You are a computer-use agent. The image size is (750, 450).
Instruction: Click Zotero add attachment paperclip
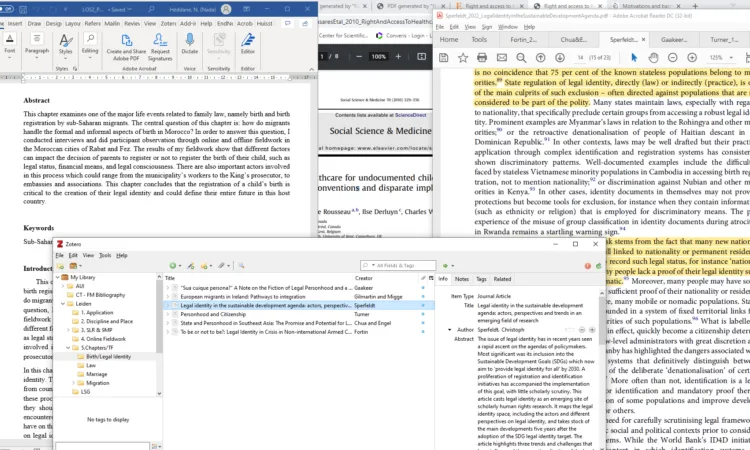point(221,266)
